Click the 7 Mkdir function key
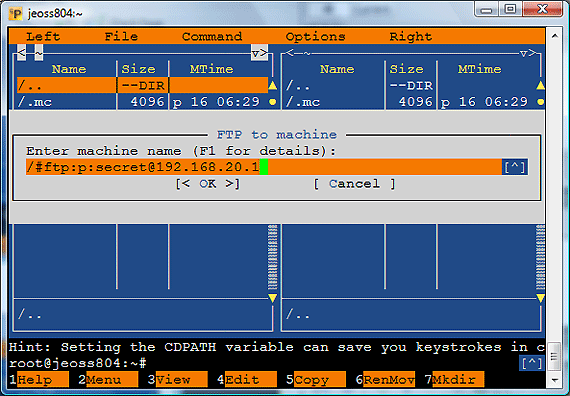This screenshot has height=396, width=570. [454, 380]
